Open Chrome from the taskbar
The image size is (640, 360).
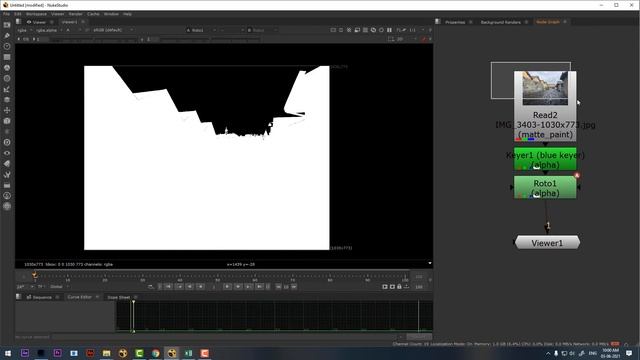click(x=156, y=353)
